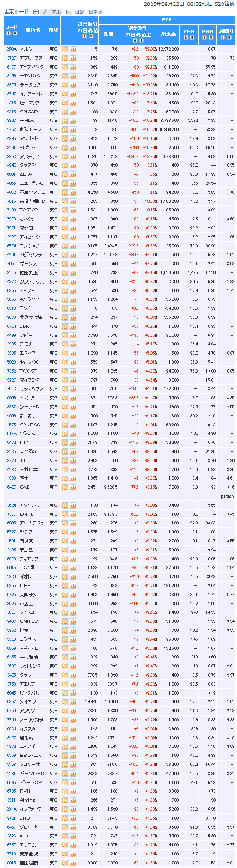Sort 終値比 column by up arrow
Viewport: 237px width, 868px height.
[135, 41]
